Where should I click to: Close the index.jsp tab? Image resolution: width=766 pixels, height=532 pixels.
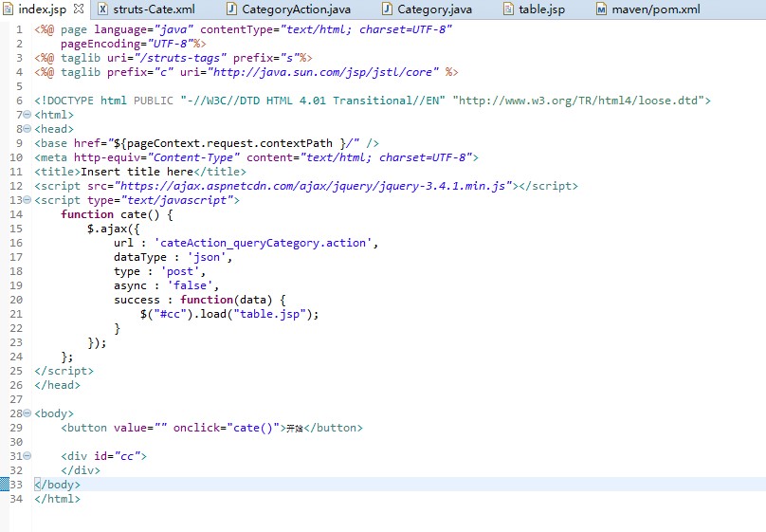(x=79, y=9)
